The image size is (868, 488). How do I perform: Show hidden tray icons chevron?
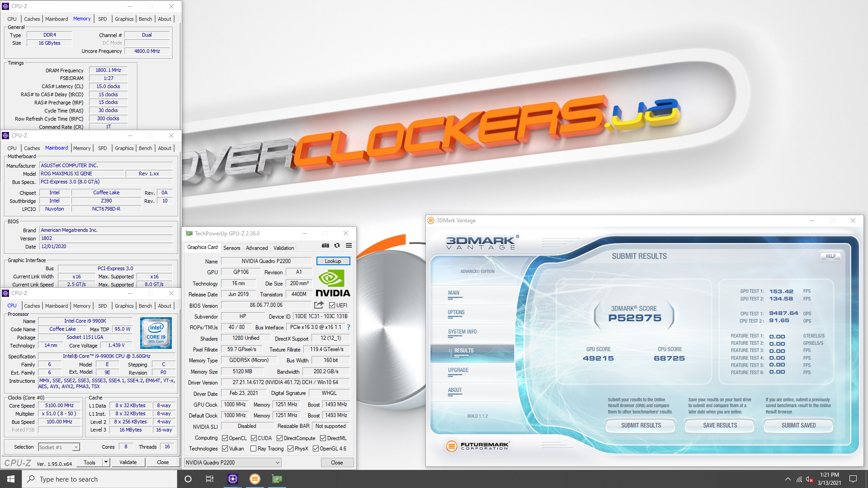pyautogui.click(x=788, y=479)
